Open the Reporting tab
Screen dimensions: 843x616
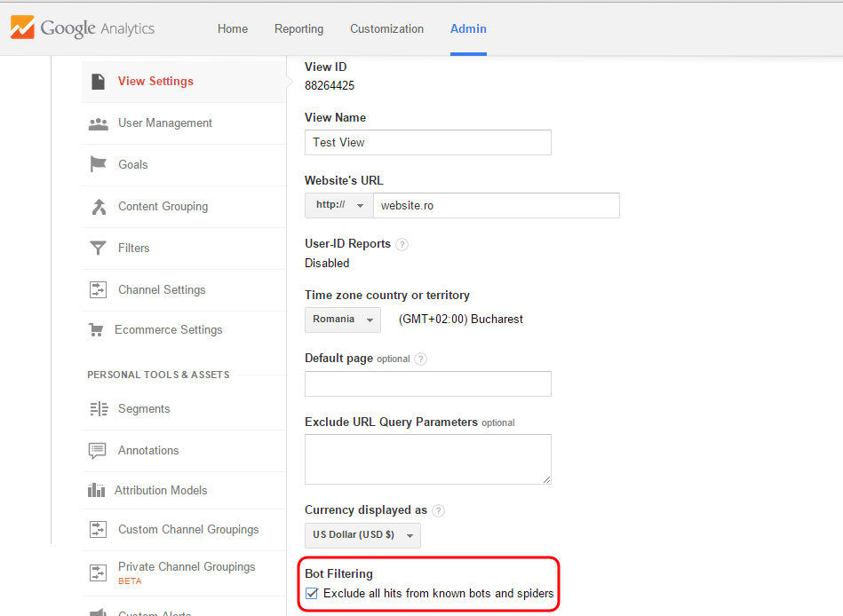299,29
